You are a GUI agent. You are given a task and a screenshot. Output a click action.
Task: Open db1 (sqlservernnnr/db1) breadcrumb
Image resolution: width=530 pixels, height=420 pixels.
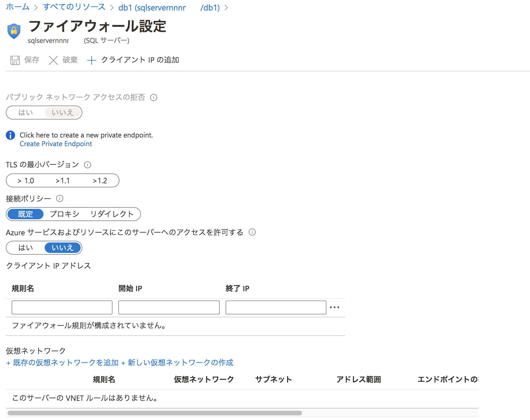169,8
